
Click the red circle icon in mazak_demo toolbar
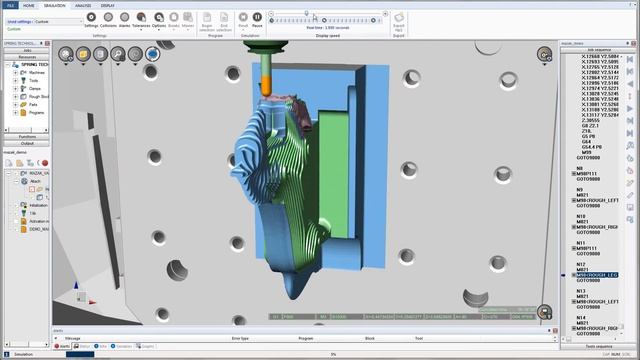(45, 163)
